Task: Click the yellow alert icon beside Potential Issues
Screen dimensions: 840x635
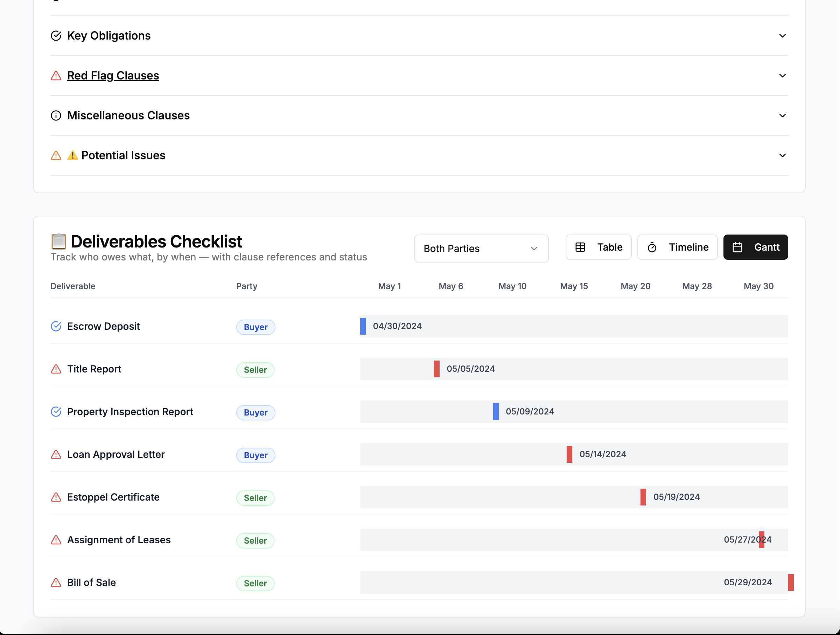Action: coord(72,155)
